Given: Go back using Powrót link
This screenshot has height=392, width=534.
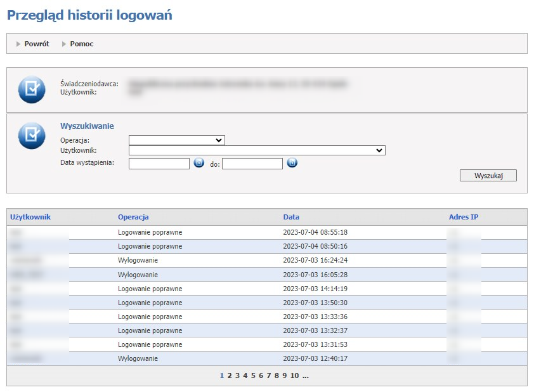Looking at the screenshot, I should click(37, 44).
